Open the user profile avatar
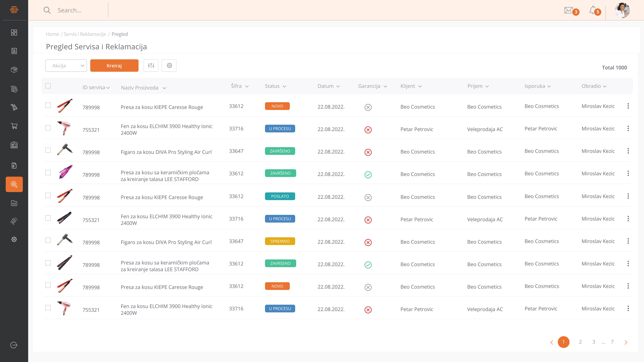644x362 pixels. [x=622, y=10]
